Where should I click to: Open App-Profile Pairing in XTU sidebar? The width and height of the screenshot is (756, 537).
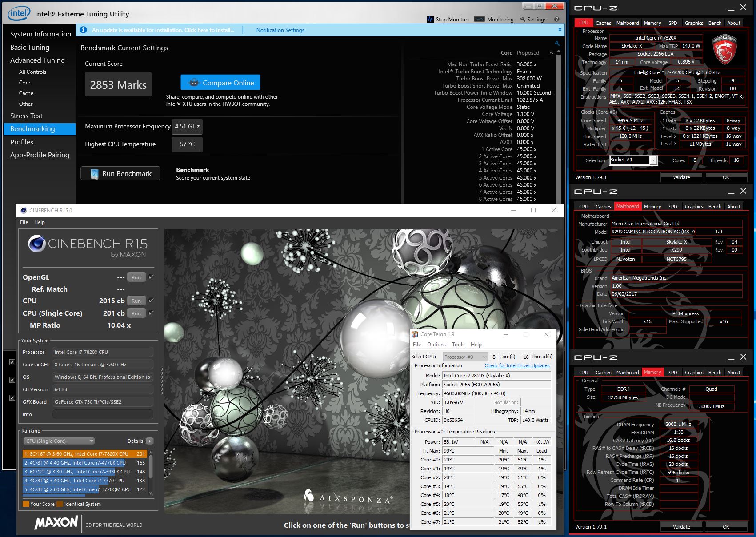40,155
